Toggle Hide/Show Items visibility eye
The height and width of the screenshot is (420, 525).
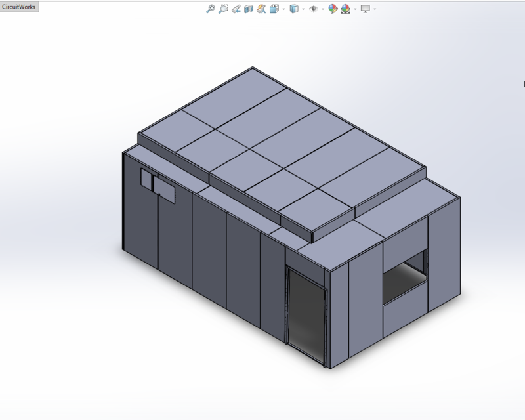point(314,10)
